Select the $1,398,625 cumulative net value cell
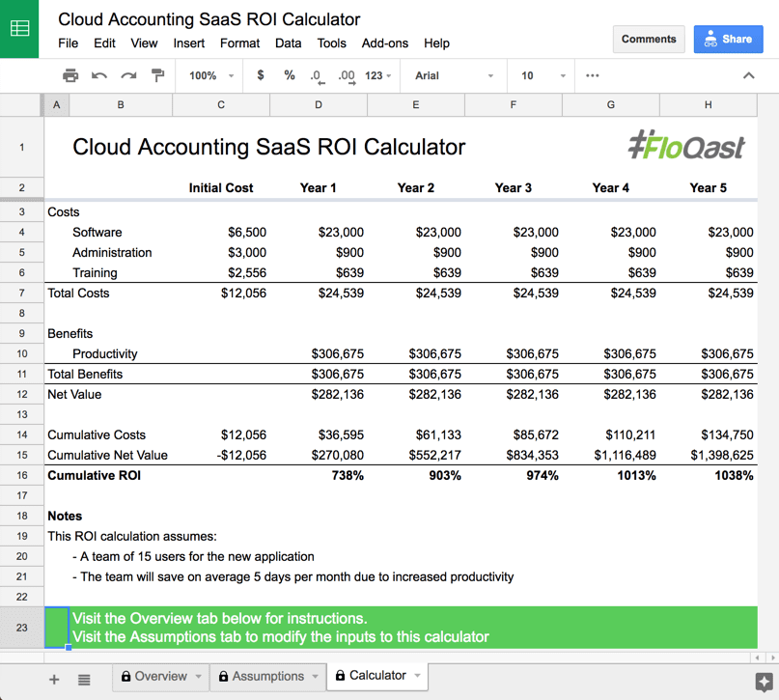This screenshot has height=700, width=779. (x=709, y=455)
